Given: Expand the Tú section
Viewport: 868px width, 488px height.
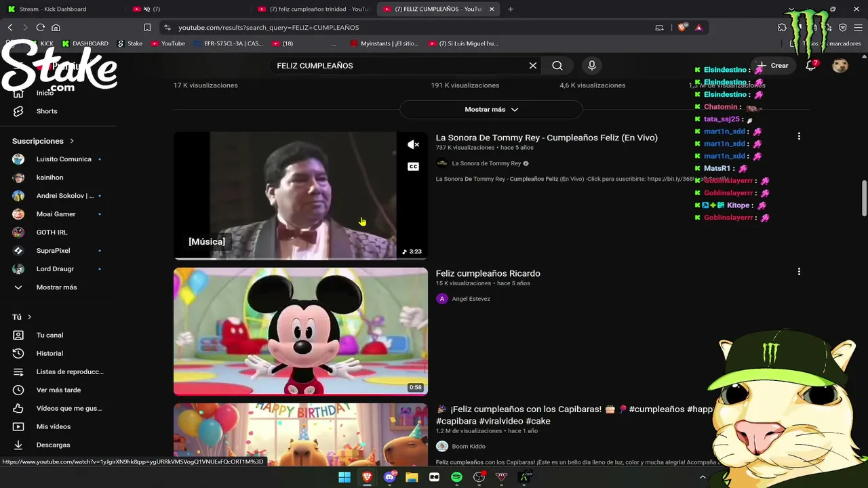Looking at the screenshot, I should (22, 317).
